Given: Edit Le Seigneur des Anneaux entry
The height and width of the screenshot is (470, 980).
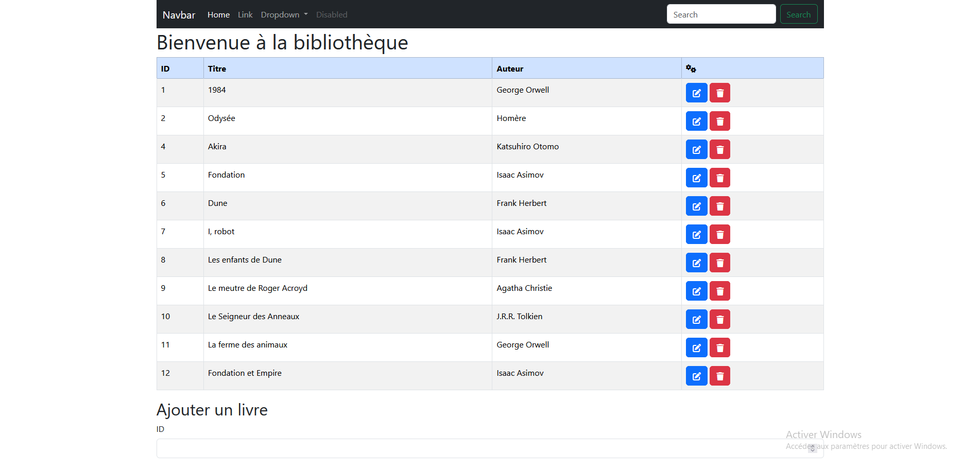Looking at the screenshot, I should (696, 320).
